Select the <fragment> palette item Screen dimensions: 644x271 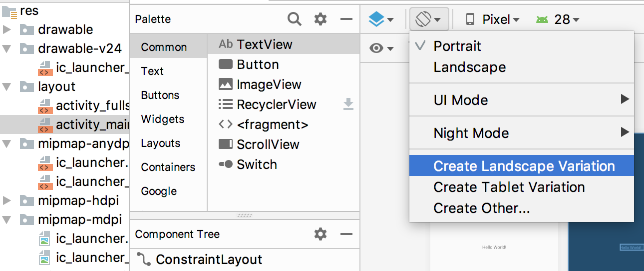(284, 124)
